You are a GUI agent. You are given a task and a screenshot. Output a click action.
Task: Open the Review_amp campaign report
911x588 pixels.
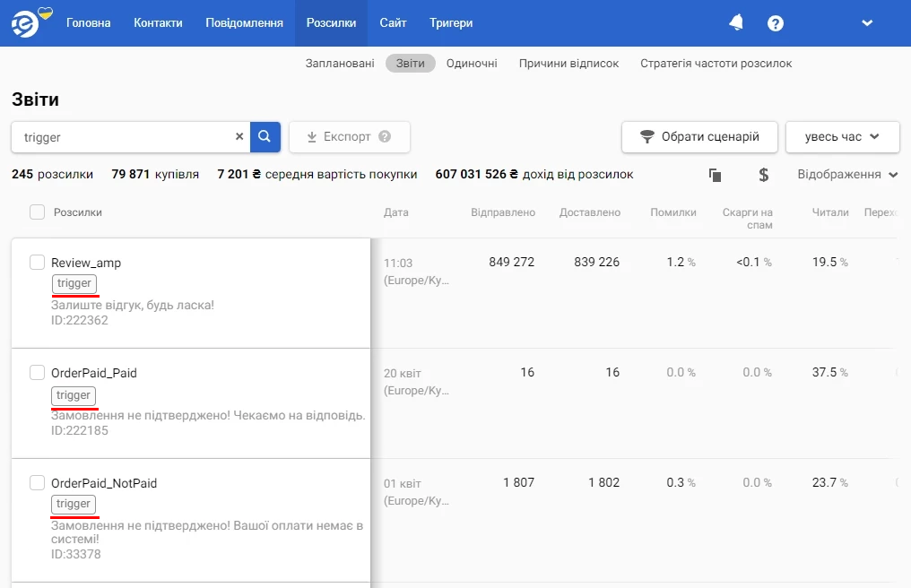click(86, 263)
